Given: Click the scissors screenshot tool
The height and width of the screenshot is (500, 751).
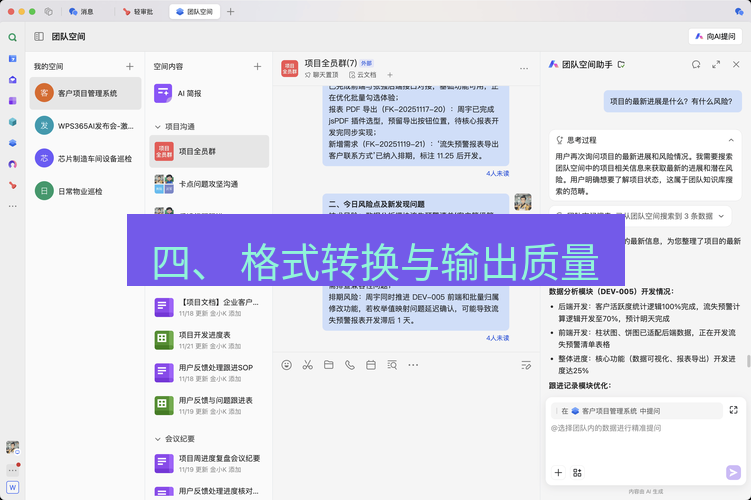Looking at the screenshot, I should point(307,365).
